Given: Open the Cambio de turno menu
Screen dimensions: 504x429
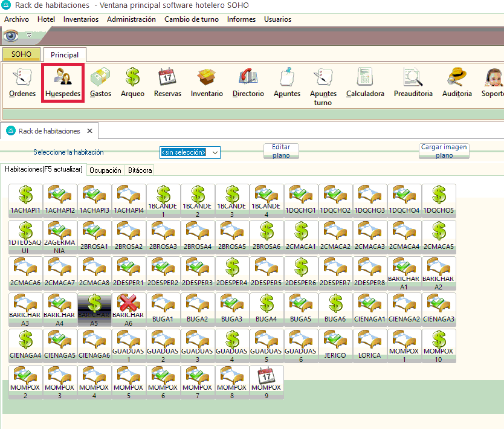Looking at the screenshot, I should tap(191, 19).
